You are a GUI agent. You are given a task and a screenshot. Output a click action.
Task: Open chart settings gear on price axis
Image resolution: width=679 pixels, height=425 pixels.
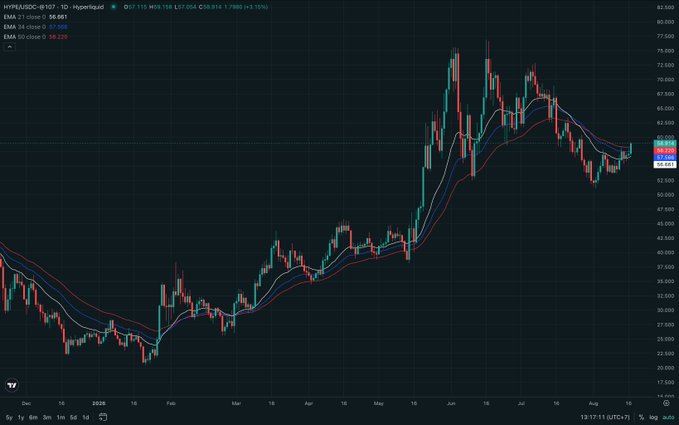point(666,403)
